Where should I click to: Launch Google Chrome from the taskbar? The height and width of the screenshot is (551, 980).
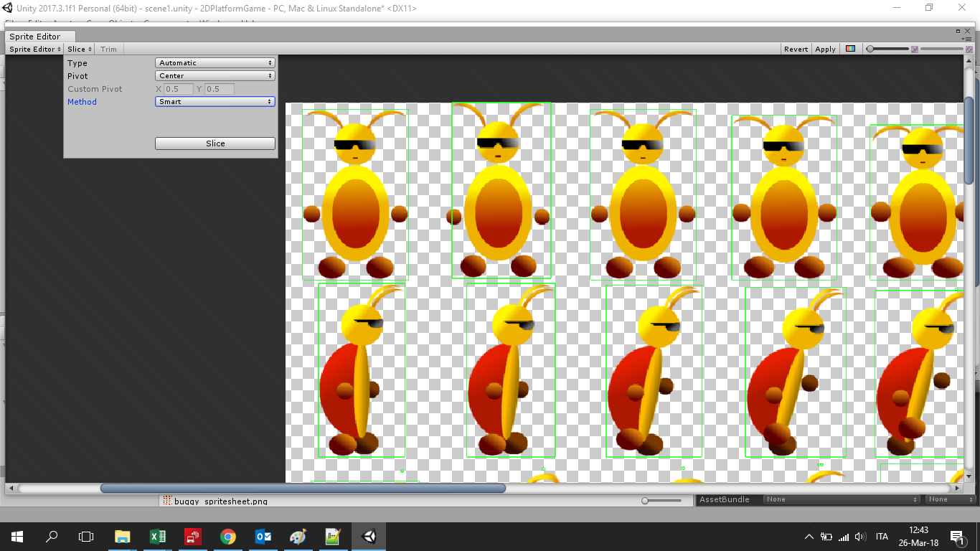click(x=228, y=536)
